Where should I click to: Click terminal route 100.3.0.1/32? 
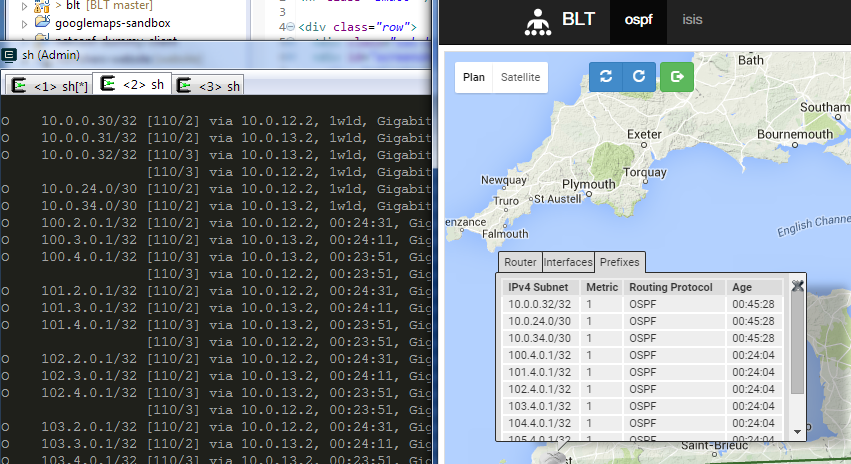point(89,240)
